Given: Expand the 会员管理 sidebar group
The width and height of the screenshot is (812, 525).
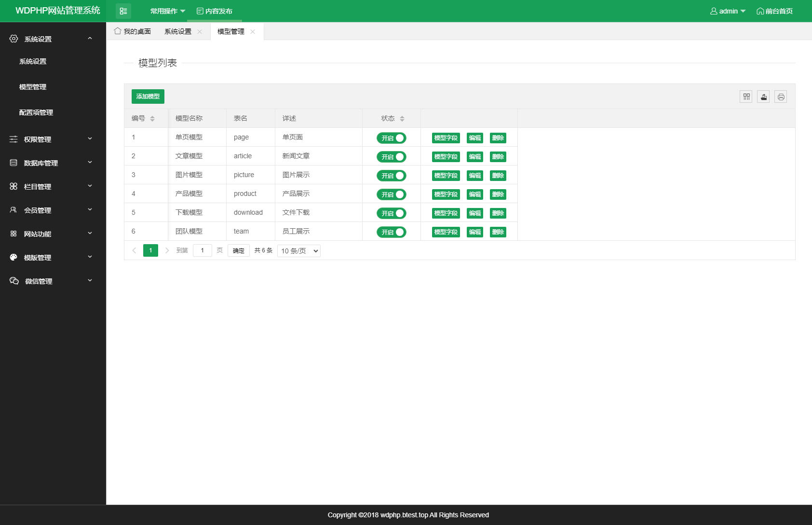Looking at the screenshot, I should 53,210.
